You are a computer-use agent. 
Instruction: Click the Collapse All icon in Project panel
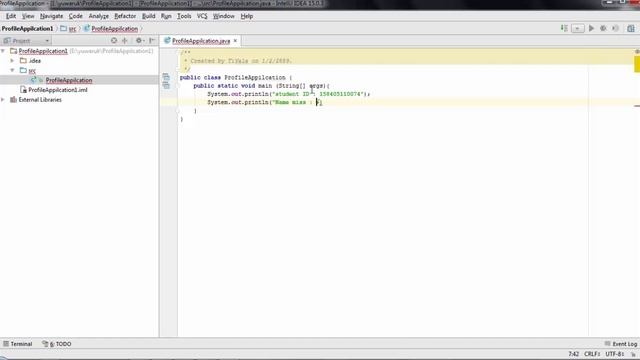125,40
